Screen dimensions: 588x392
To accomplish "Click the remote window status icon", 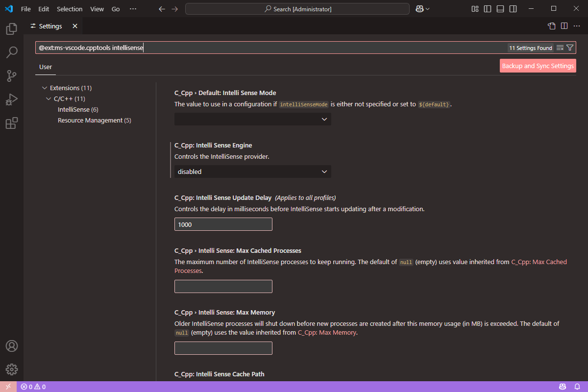I will (8, 387).
